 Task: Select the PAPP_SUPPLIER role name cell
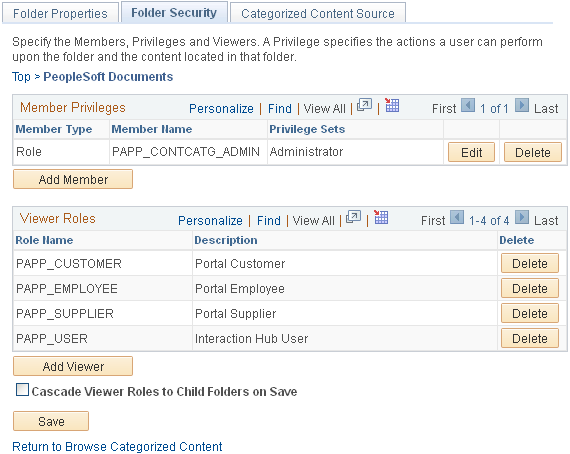click(103, 313)
